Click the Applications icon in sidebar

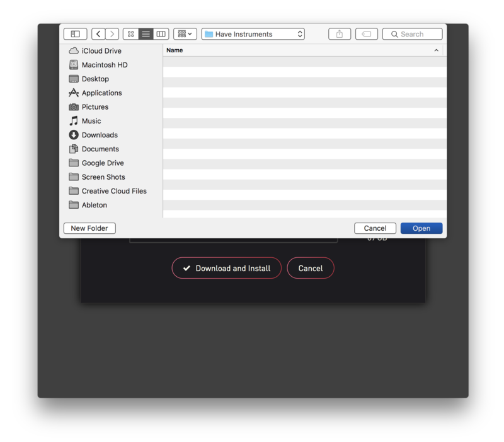click(74, 93)
